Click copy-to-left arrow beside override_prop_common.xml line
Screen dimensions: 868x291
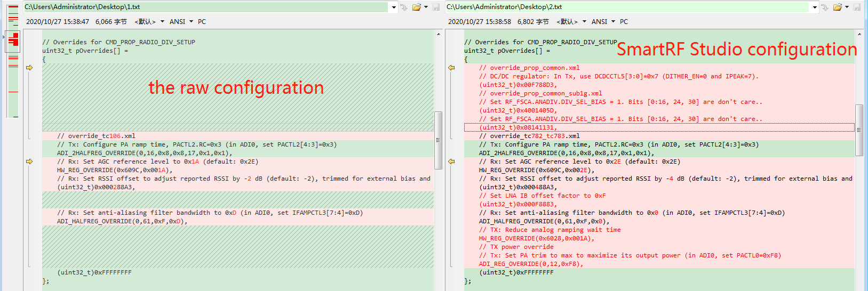pyautogui.click(x=451, y=68)
